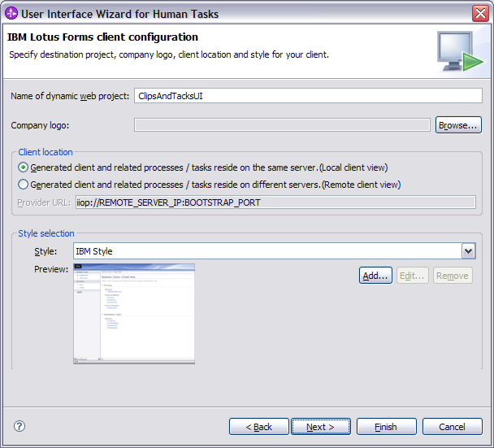Click the Browse... button for company logo
Screen dimensions: 494x448
tap(458, 125)
